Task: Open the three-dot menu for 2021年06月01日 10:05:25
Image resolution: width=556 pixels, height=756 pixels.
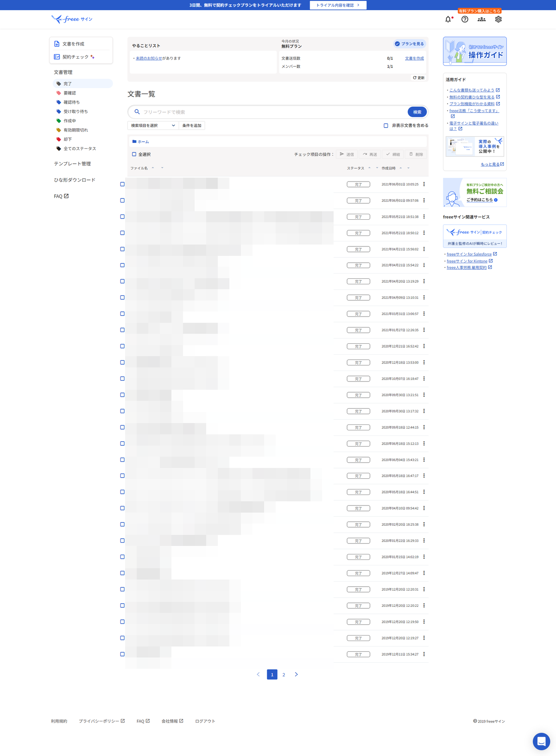Action: pos(424,184)
